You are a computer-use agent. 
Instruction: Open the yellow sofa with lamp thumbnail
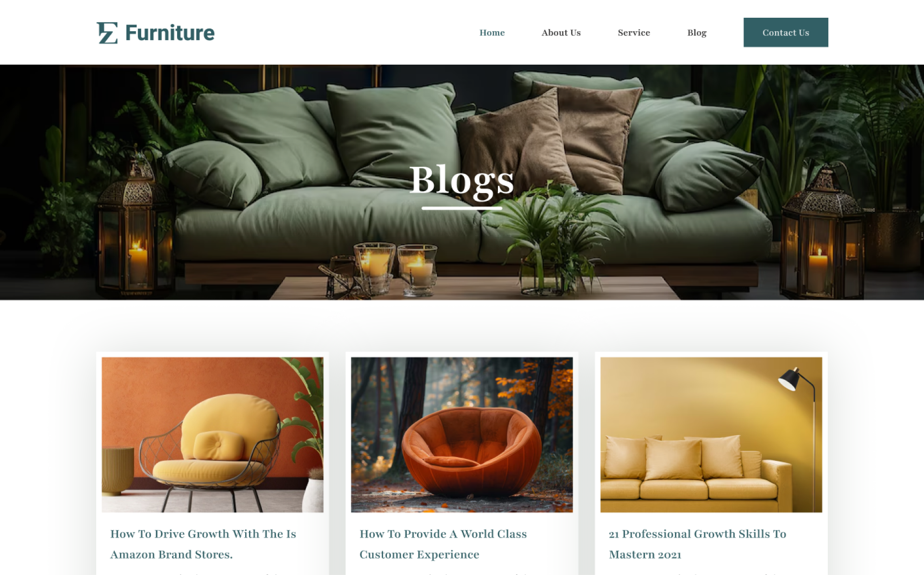pos(711,435)
